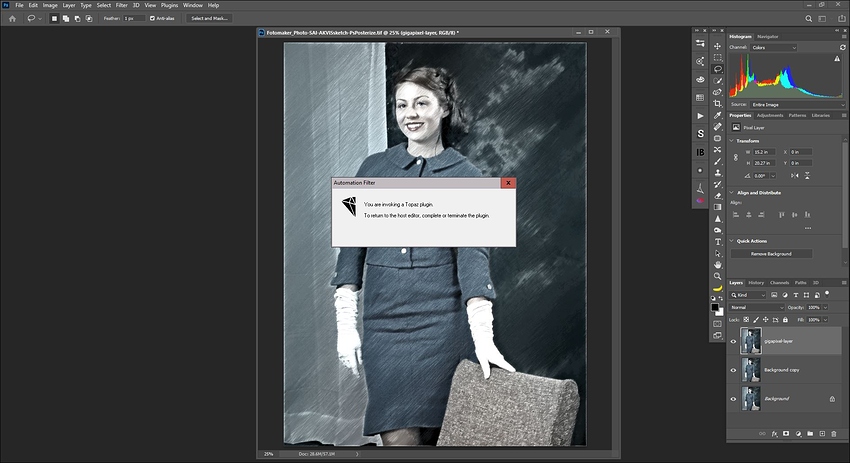850x463 pixels.
Task: Open the Image menu
Action: pyautogui.click(x=50, y=5)
